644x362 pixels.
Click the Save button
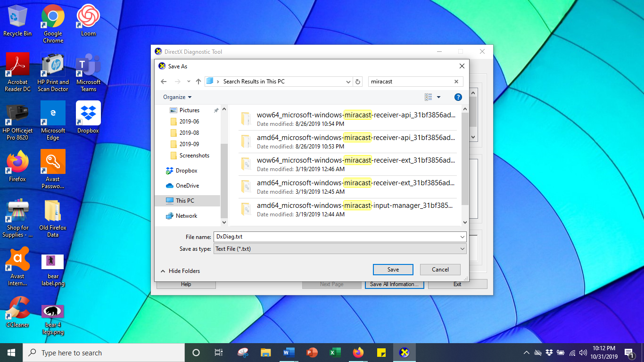pyautogui.click(x=393, y=270)
